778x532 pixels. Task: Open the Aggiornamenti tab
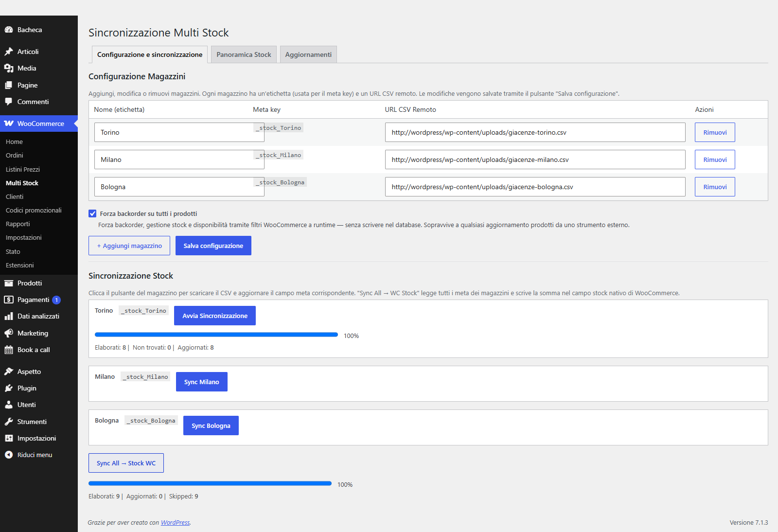click(x=308, y=54)
